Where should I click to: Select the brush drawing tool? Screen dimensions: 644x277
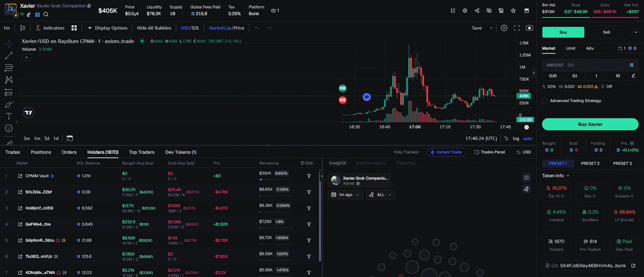pos(9,104)
